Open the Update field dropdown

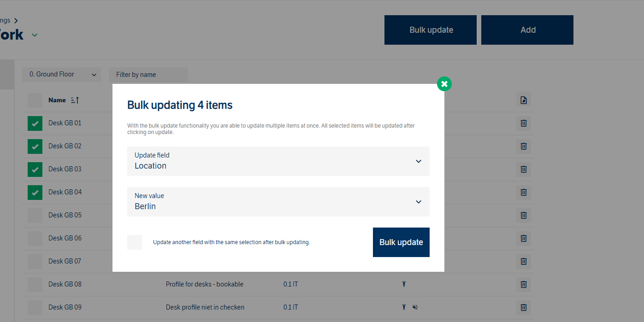click(x=278, y=161)
